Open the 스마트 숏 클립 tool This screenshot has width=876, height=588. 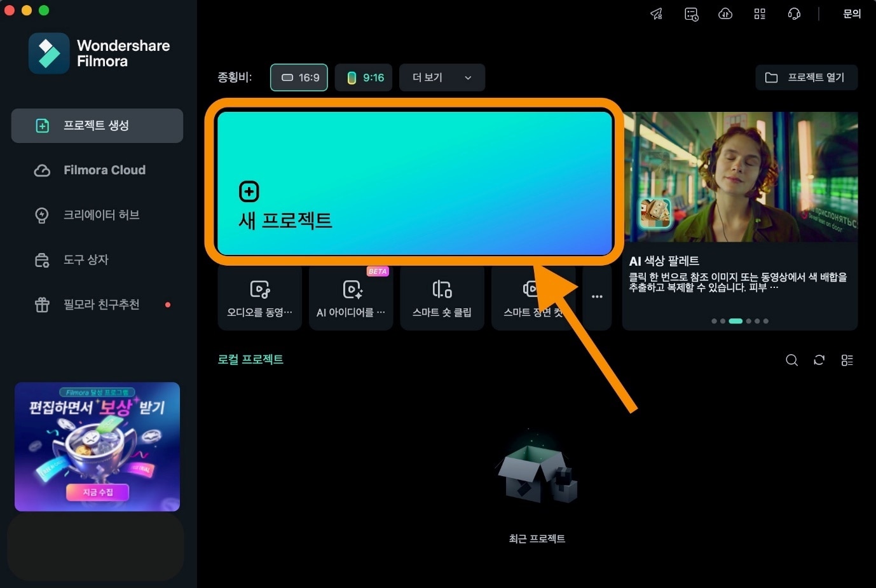pos(442,297)
